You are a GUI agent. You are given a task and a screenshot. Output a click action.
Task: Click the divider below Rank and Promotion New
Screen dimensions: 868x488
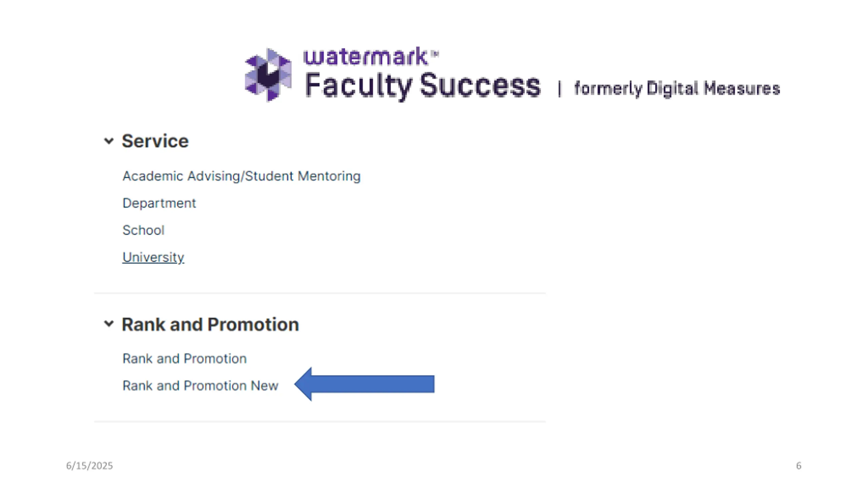[x=320, y=422]
